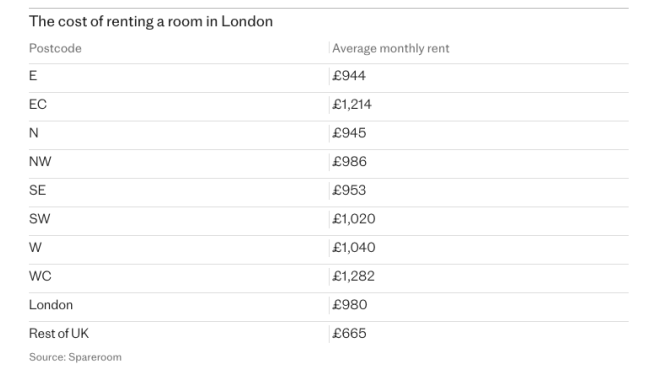Click the £986 rent value
The height and width of the screenshot is (371, 665).
pos(349,162)
